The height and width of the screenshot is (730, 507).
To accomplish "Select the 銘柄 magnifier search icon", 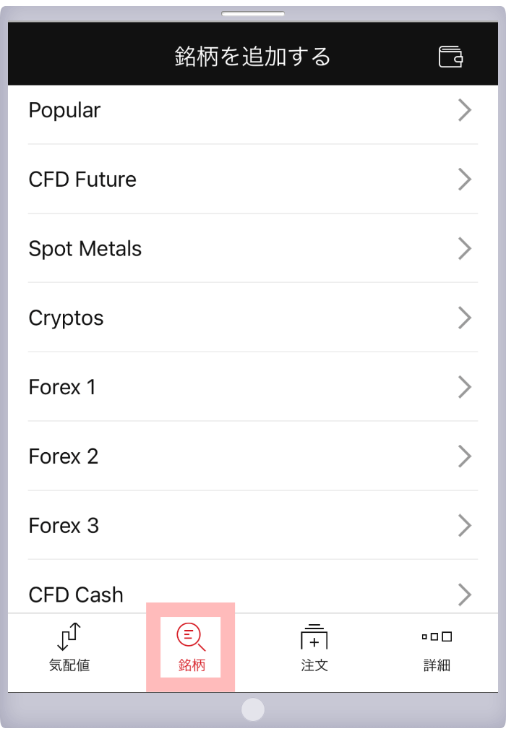I will click(191, 636).
